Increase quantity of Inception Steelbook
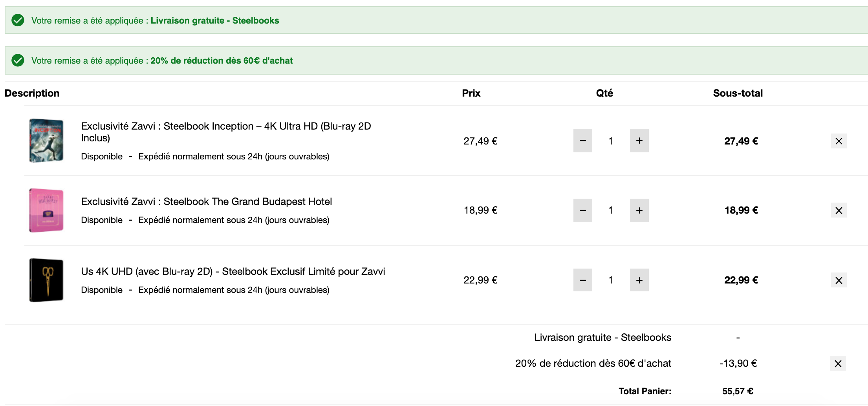Screen dimensions: 868x406 pyautogui.click(x=639, y=141)
